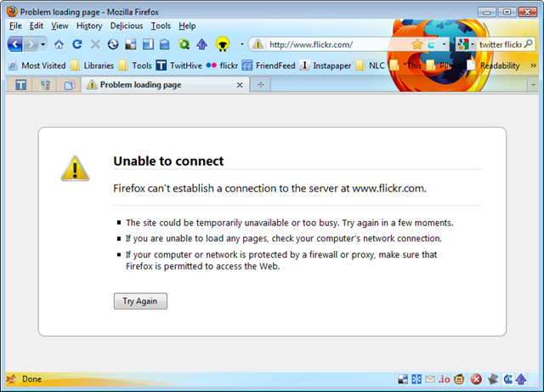Screen dimensions: 544x392
Task: Click the red circle X icon in status bar
Action: coord(476,379)
